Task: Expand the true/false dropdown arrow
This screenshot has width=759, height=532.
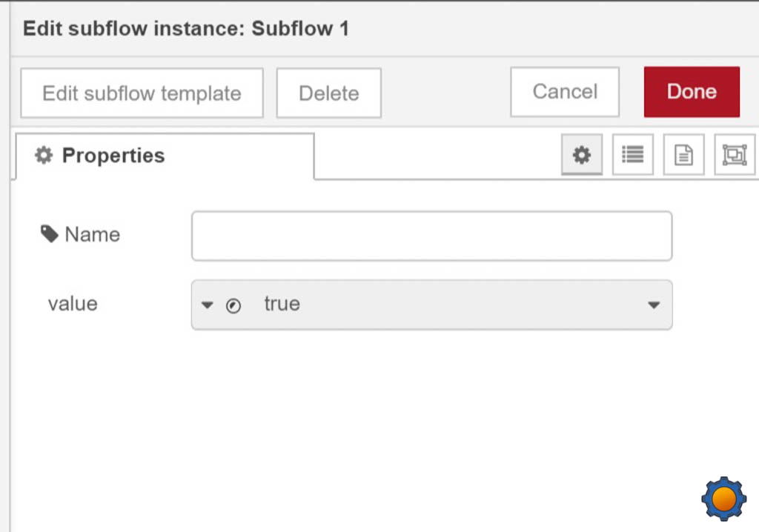Action: click(653, 305)
